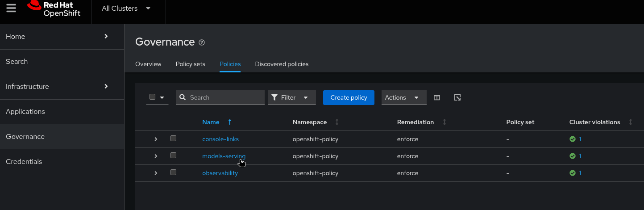The height and width of the screenshot is (210, 644).
Task: Click the green check for console-links
Action: point(573,139)
